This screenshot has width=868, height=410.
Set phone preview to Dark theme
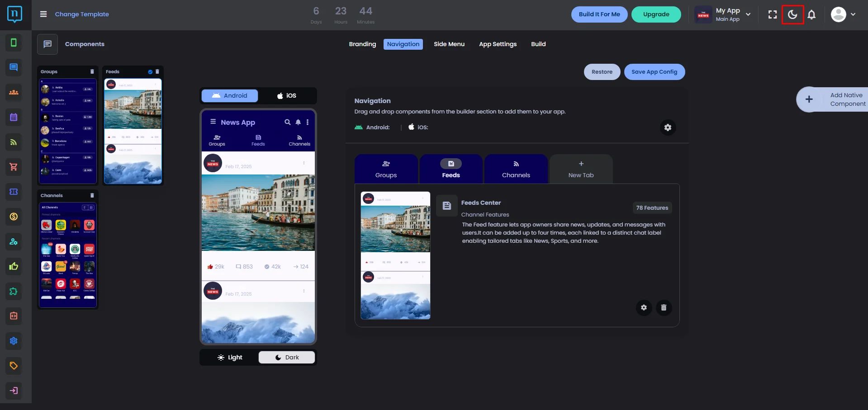coord(287,357)
